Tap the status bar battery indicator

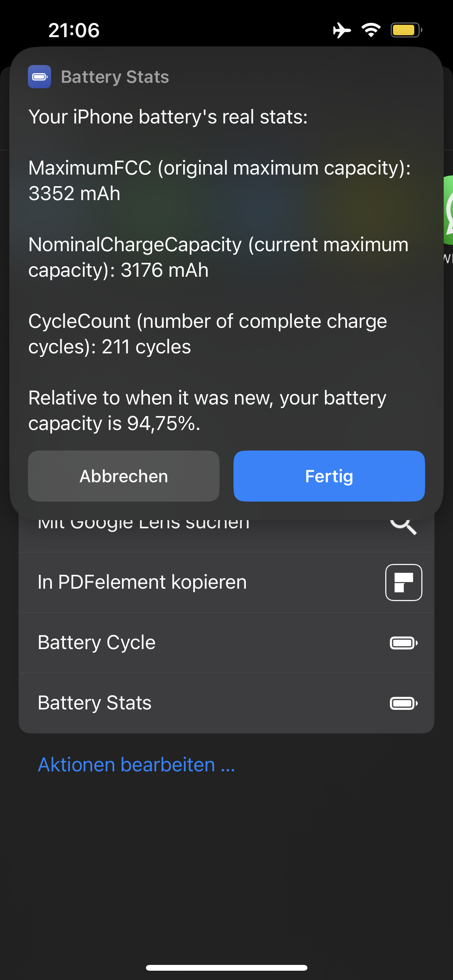point(406,30)
